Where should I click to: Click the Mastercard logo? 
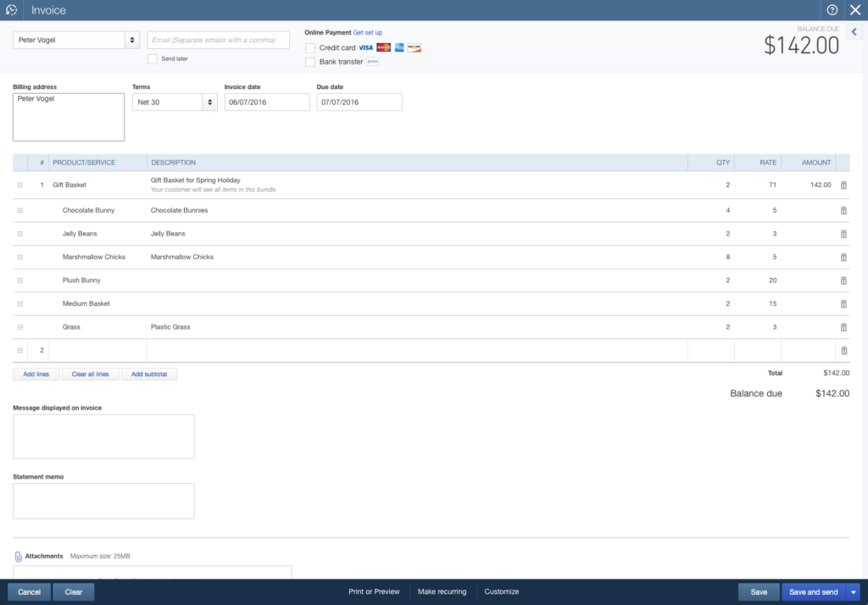[x=383, y=47]
